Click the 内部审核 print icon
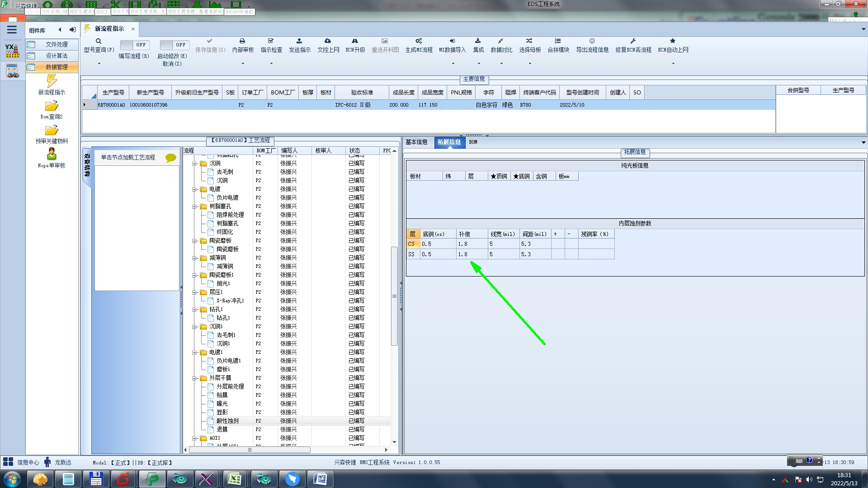The width and height of the screenshot is (868, 488). [242, 41]
